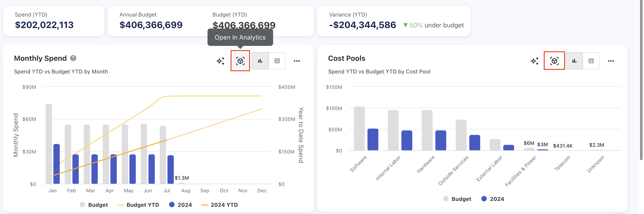Image resolution: width=644 pixels, height=214 pixels.
Task: Toggle the 2024 YTD legend item
Action: point(219,205)
